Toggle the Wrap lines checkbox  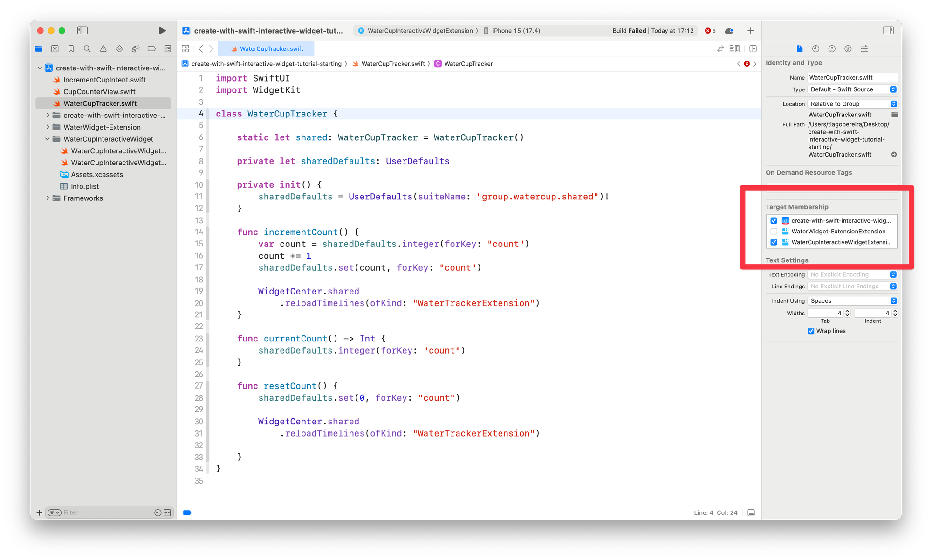point(811,331)
